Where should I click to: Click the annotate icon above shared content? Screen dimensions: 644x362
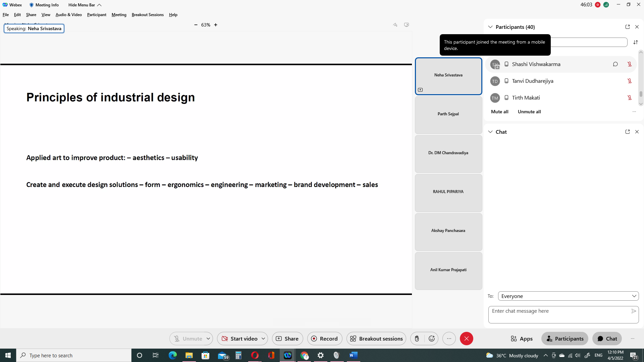(395, 25)
